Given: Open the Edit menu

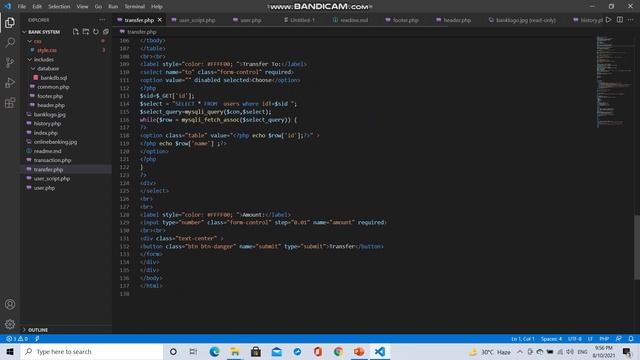Looking at the screenshot, I should click(37, 7).
